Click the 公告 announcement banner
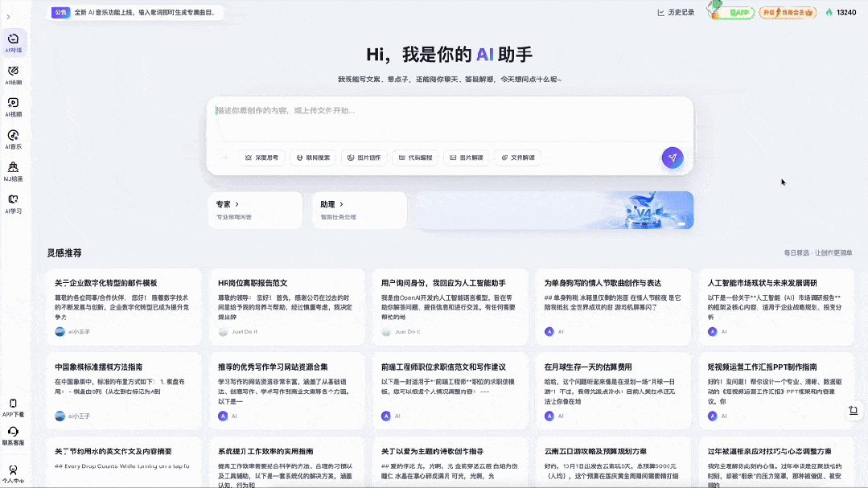Screen dimensions: 868x488 tap(136, 12)
